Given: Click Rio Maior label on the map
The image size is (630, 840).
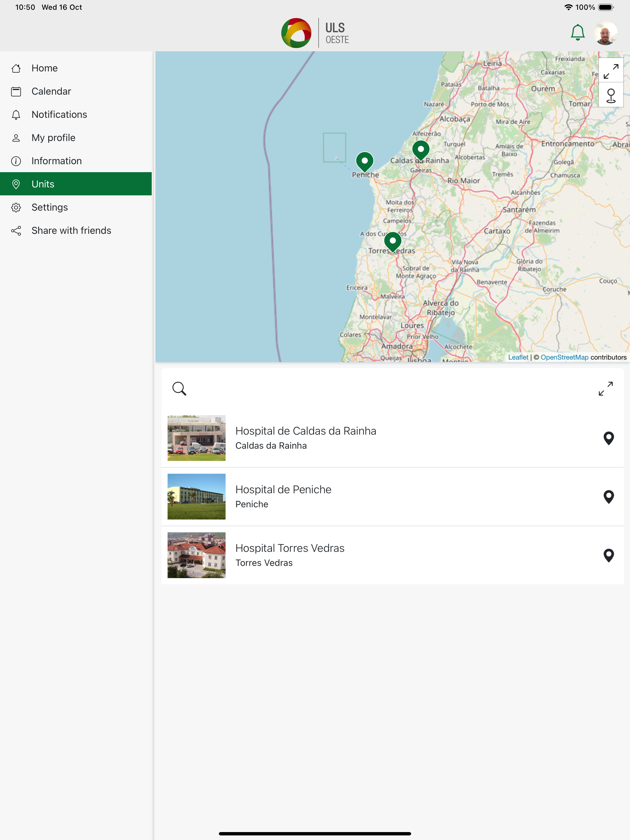Looking at the screenshot, I should tap(463, 181).
